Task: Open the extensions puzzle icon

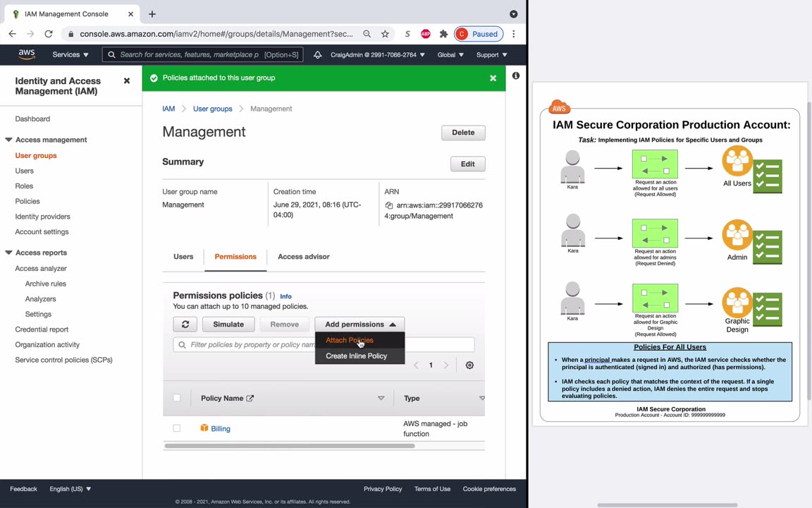Action: tap(443, 34)
